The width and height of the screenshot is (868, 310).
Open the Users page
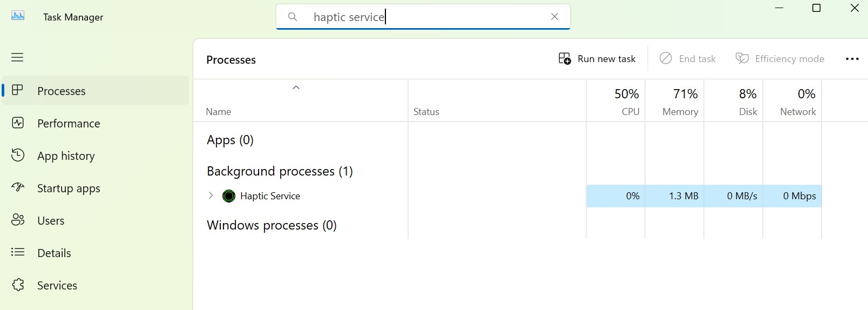coord(96,220)
